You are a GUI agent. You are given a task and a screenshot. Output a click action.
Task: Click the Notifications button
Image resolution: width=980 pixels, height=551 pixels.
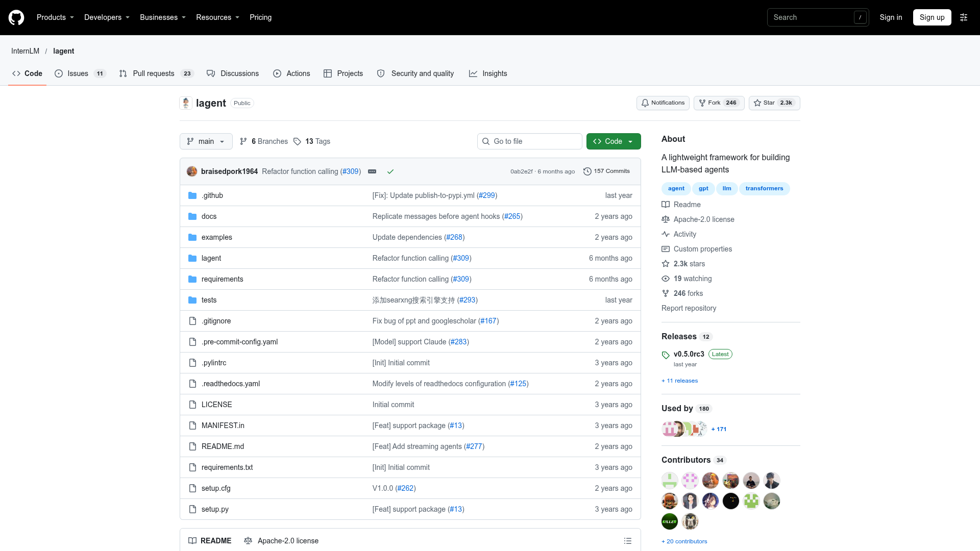click(663, 103)
